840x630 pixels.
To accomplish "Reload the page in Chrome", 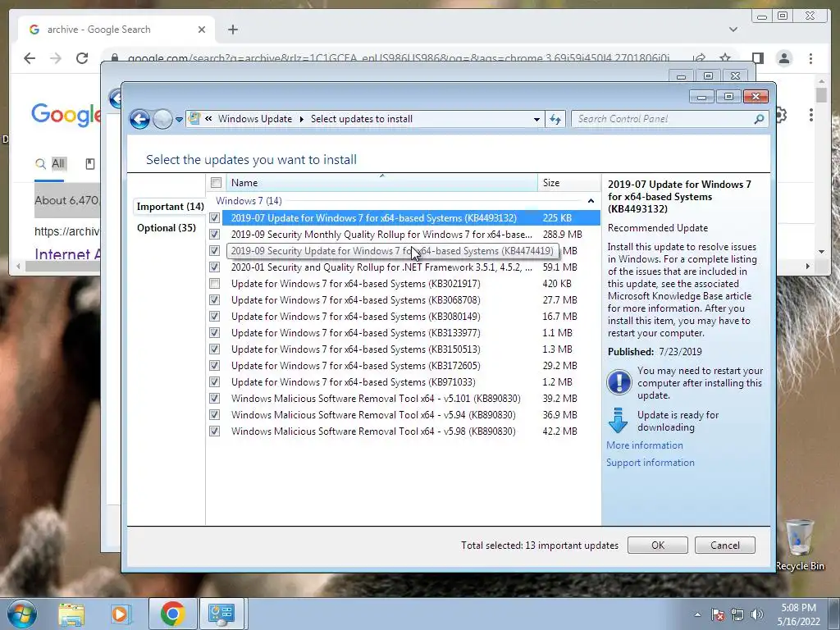I will point(81,58).
